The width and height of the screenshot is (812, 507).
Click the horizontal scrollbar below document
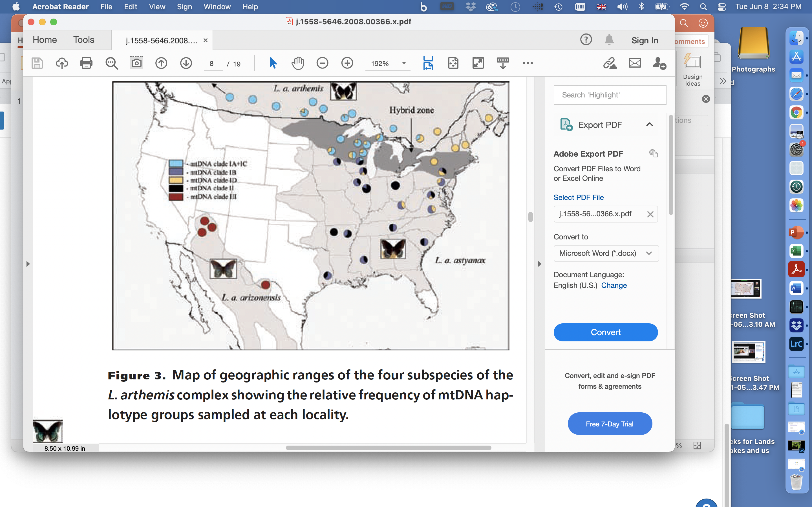(388, 448)
